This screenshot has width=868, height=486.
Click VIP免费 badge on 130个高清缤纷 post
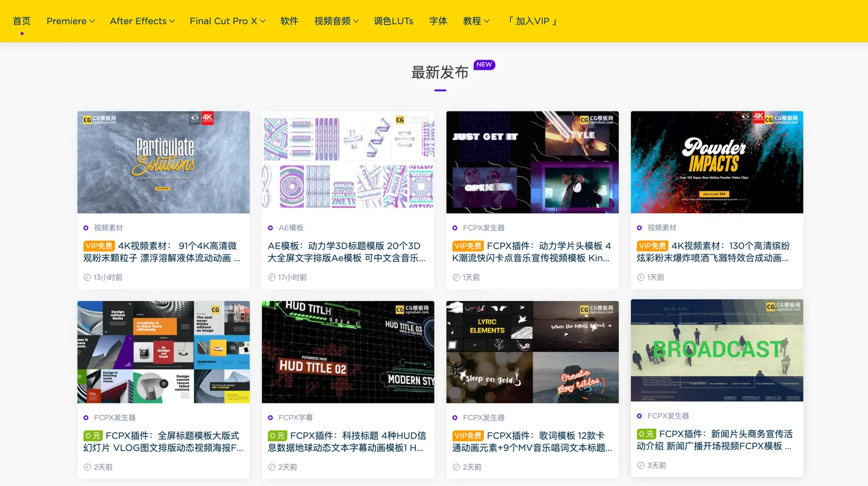[x=652, y=246]
